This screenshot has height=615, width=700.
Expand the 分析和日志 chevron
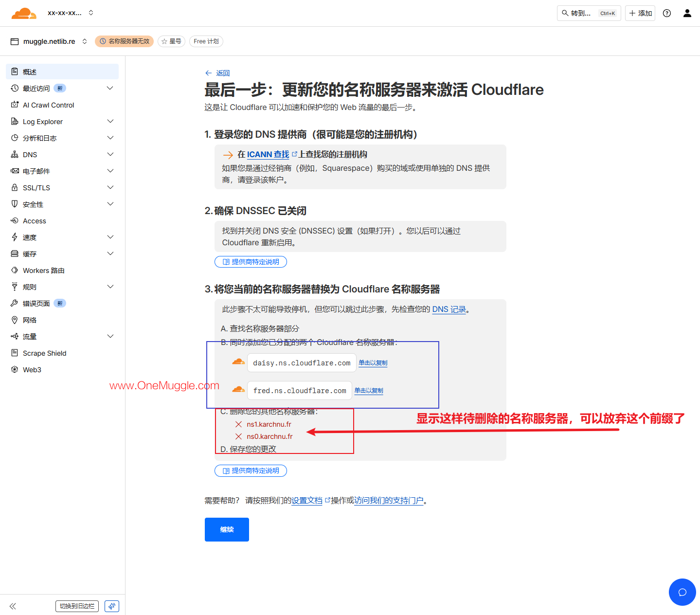[110, 138]
